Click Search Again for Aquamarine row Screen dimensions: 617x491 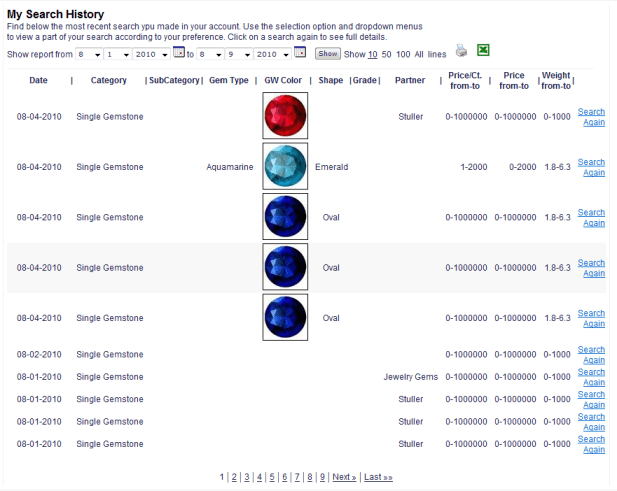pos(591,167)
